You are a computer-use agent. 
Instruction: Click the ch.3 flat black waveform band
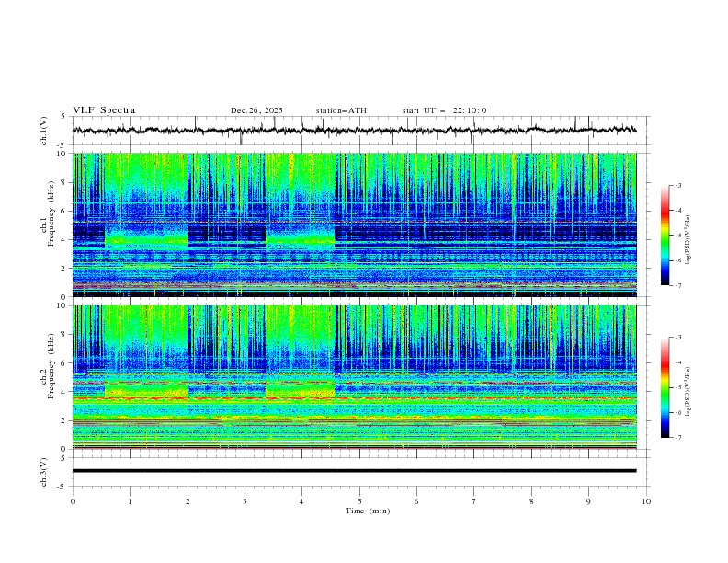point(354,471)
